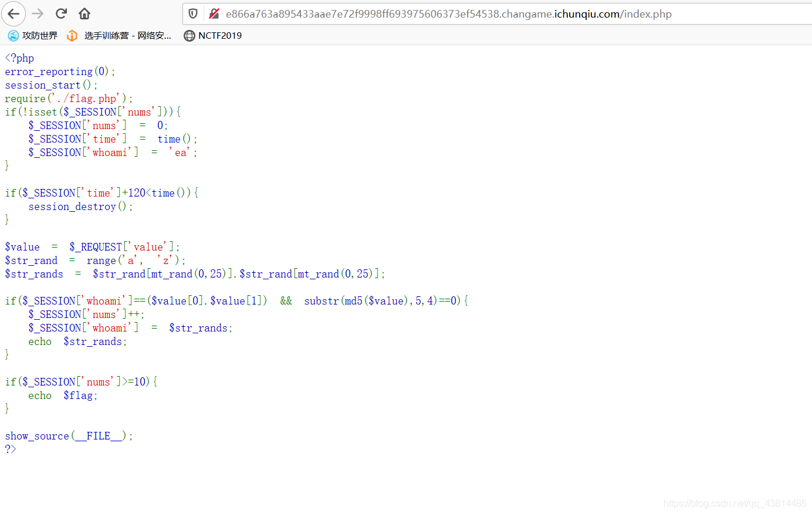
Task: Click the forward navigation arrow
Action: coord(38,13)
